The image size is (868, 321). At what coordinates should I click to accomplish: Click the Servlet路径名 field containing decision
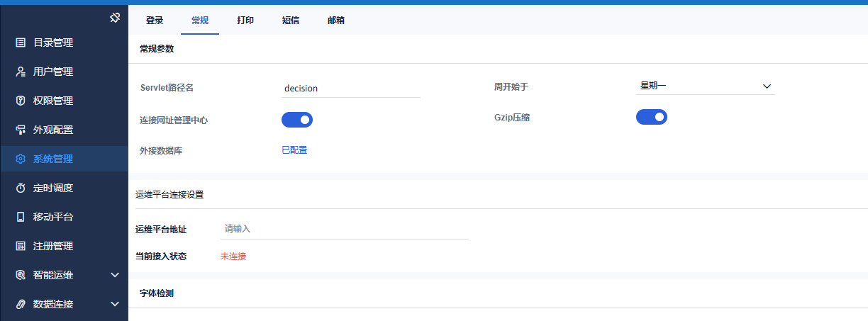pyautogui.click(x=351, y=89)
